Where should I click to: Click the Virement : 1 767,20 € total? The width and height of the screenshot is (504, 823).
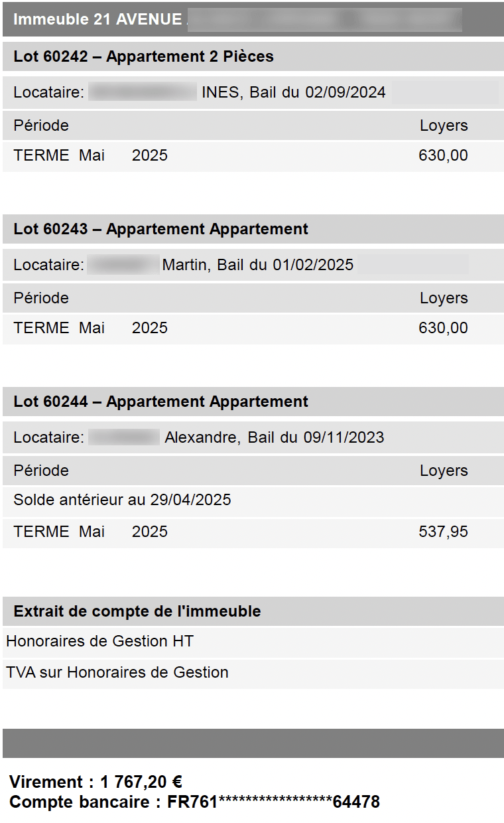click(x=95, y=782)
